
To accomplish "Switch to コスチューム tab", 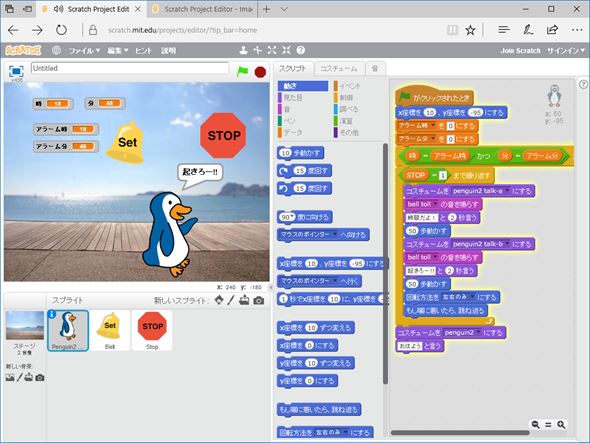I will (x=339, y=69).
